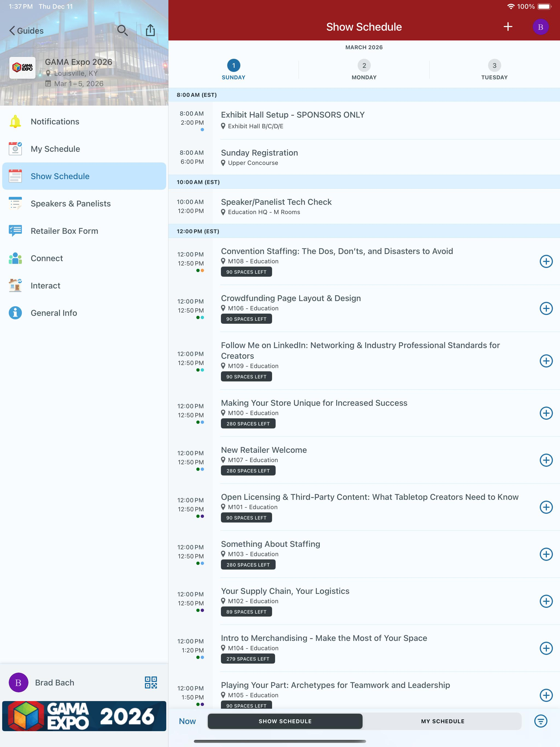Open Intro to Merchandising session details
Image resolution: width=560 pixels, height=747 pixels.
(324, 638)
